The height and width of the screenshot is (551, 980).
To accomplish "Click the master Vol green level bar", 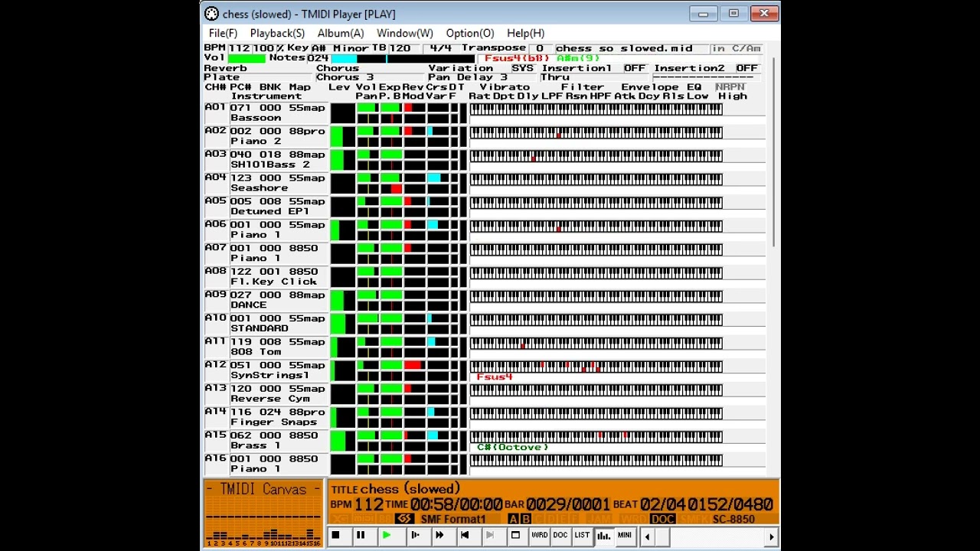I will coord(247,58).
